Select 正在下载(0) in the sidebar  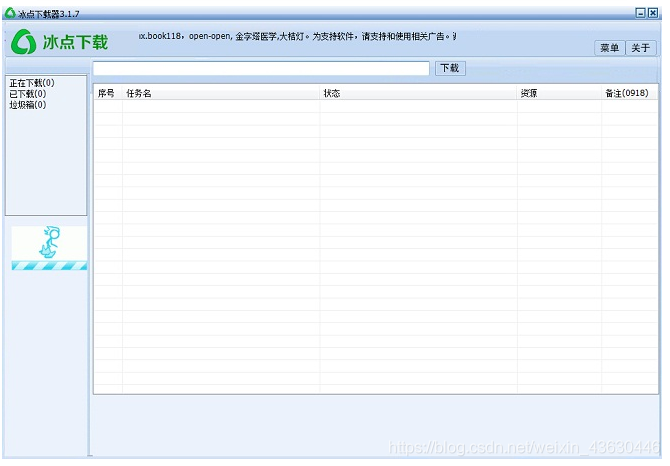point(32,83)
